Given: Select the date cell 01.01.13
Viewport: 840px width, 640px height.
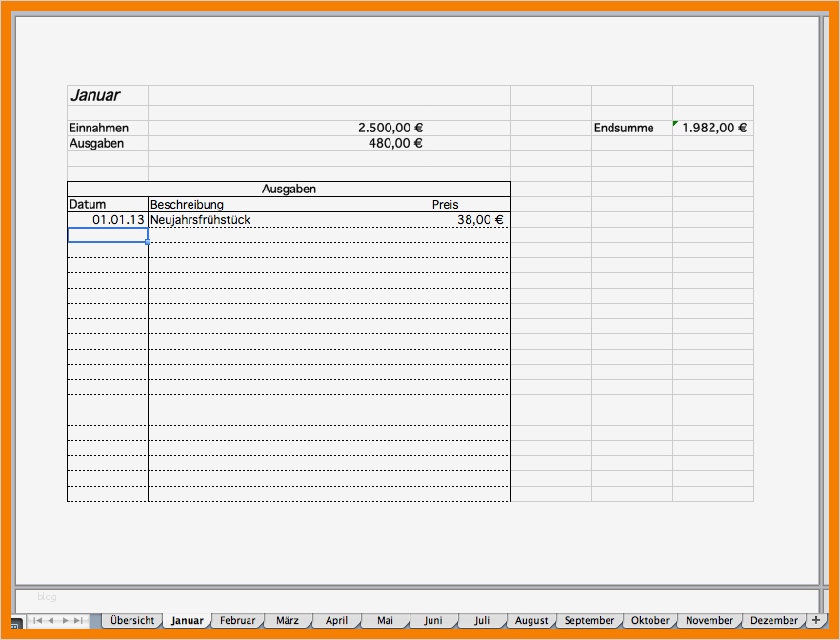Looking at the screenshot, I should (106, 219).
